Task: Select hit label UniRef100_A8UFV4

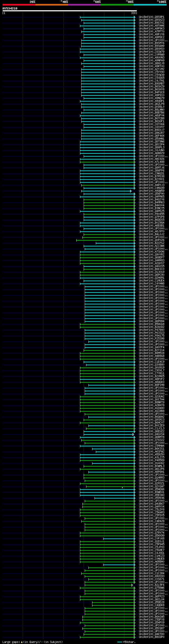Action: coord(152,115)
